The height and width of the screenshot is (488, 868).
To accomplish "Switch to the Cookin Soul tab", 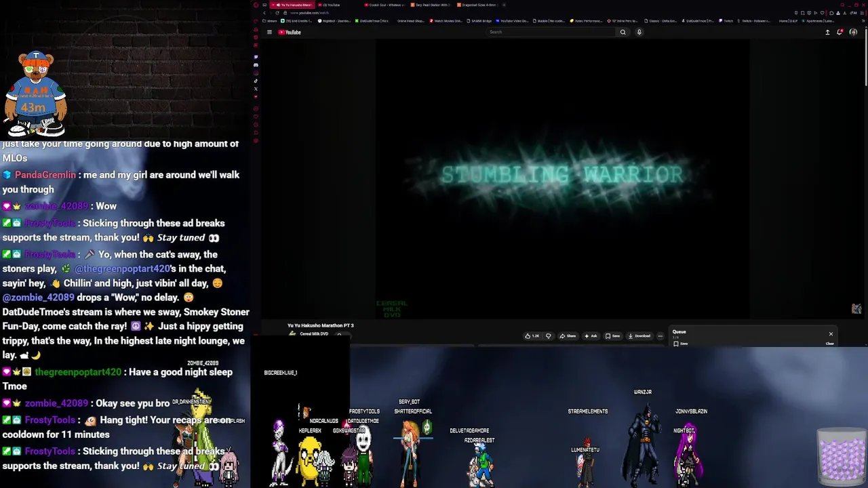I will 384,5.
